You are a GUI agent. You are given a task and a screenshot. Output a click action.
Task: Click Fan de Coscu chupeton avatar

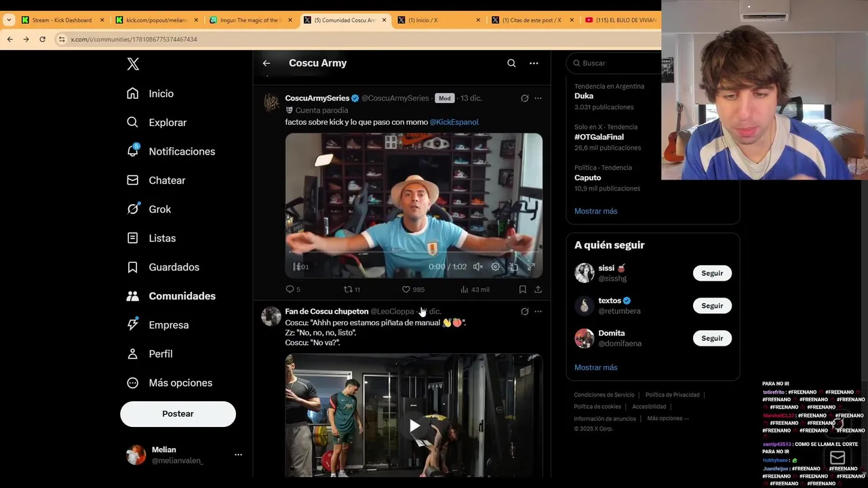click(x=271, y=317)
